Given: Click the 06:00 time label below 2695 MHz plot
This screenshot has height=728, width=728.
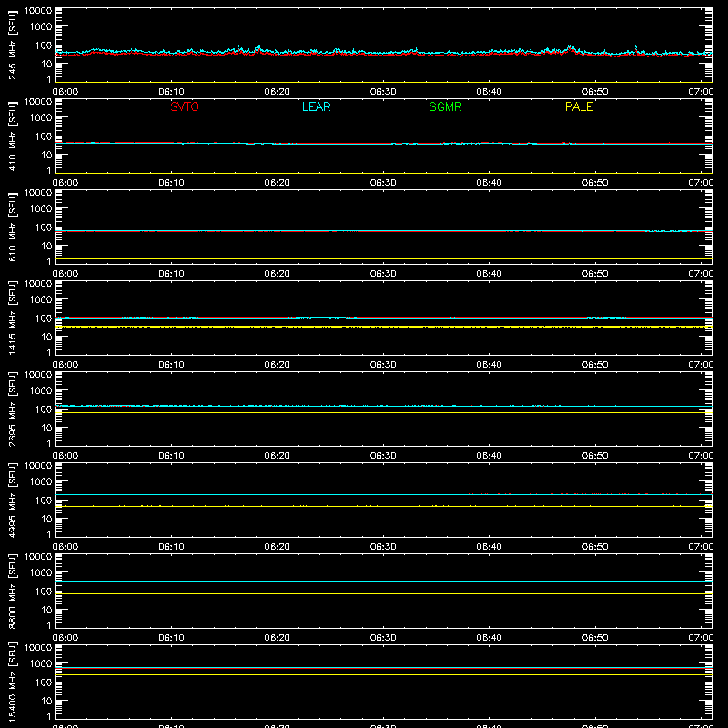Looking at the screenshot, I should point(66,456).
